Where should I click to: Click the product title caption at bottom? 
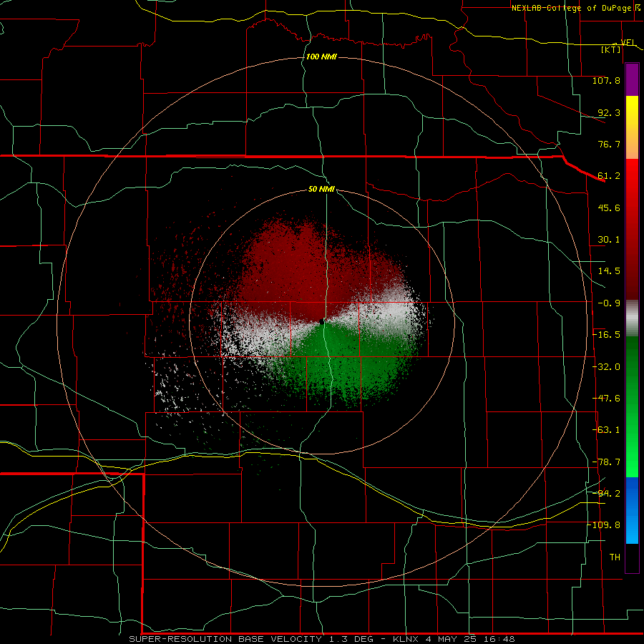coord(321,639)
